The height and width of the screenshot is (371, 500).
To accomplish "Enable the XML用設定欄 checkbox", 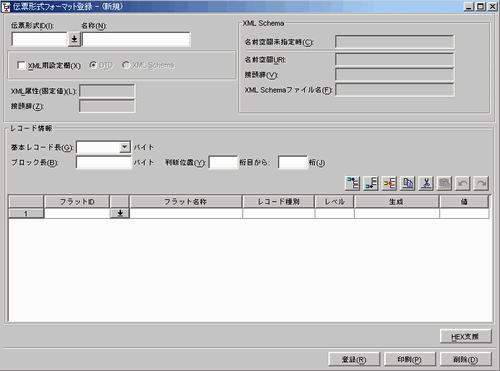I will coord(21,65).
